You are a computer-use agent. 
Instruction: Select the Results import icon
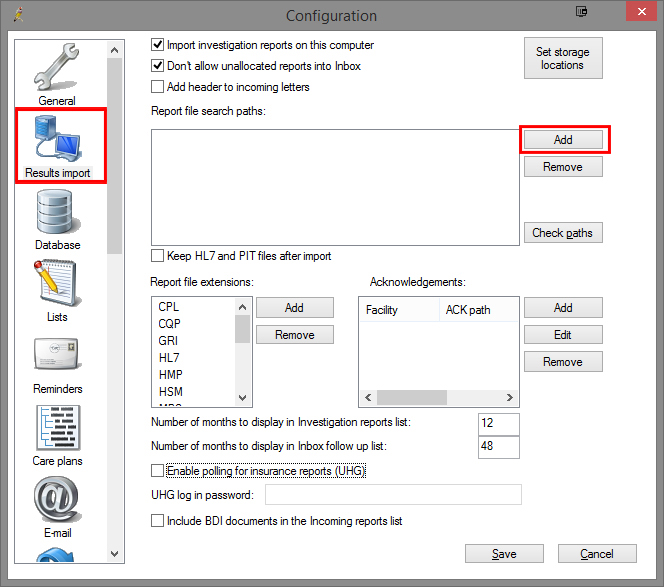point(57,144)
